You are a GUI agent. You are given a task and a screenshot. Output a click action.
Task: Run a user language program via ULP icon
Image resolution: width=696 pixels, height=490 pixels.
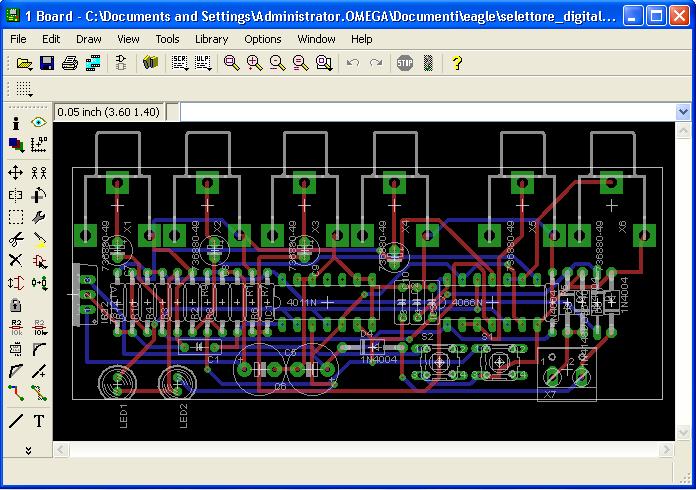tap(203, 63)
